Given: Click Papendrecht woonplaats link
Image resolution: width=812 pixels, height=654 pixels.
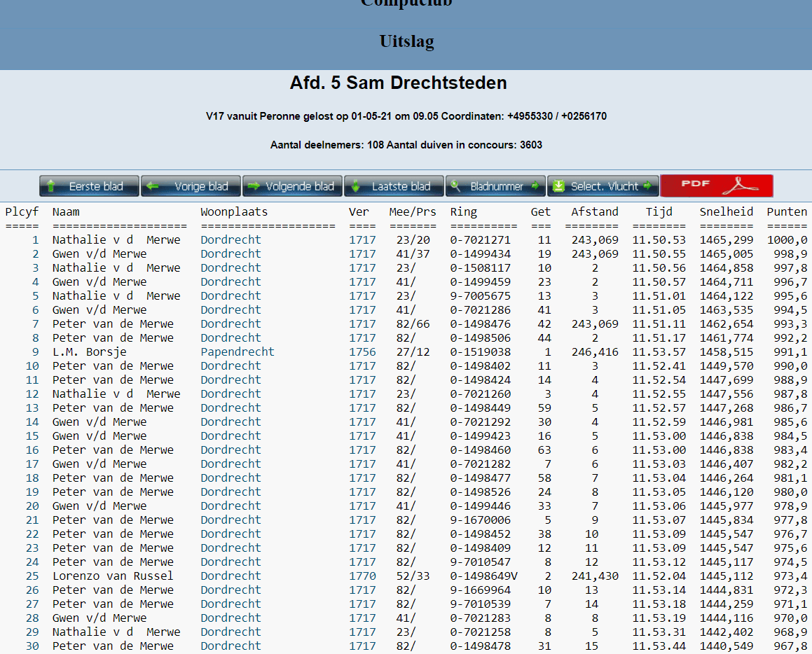Looking at the screenshot, I should point(238,352).
